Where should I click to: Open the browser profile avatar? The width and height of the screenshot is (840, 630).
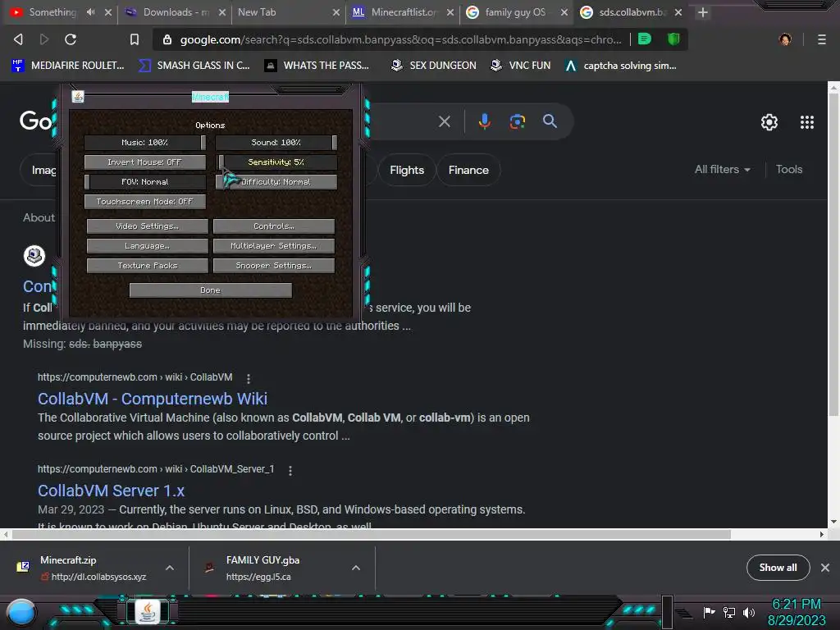click(x=785, y=39)
